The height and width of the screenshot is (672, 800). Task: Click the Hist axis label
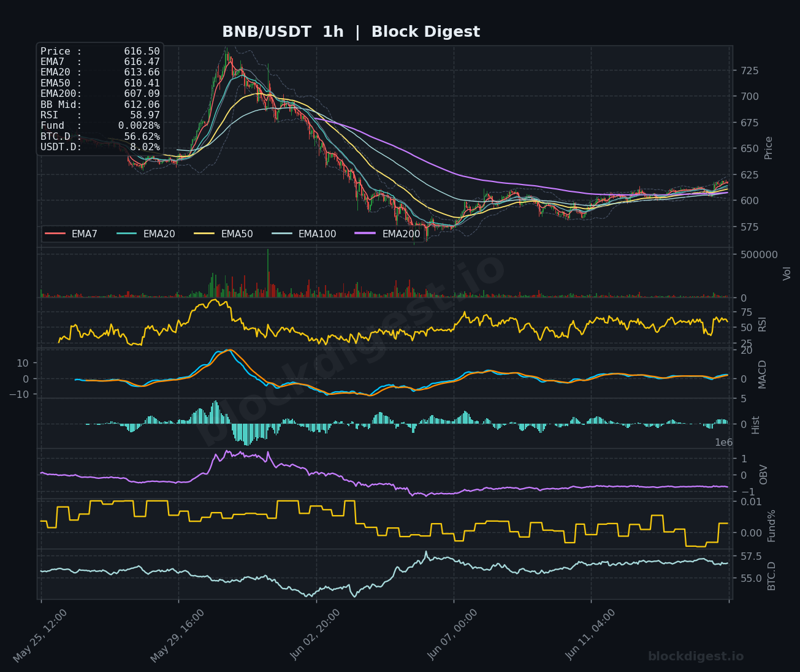click(x=756, y=424)
